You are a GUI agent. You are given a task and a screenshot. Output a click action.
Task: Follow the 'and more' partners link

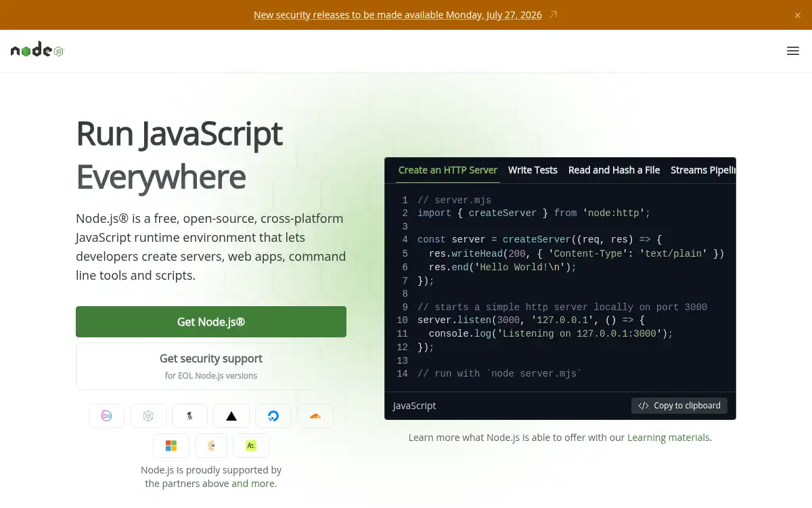coord(253,484)
